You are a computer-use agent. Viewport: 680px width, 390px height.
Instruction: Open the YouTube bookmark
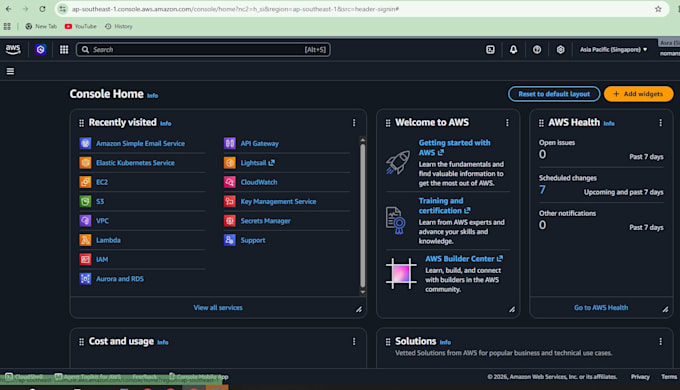click(81, 26)
